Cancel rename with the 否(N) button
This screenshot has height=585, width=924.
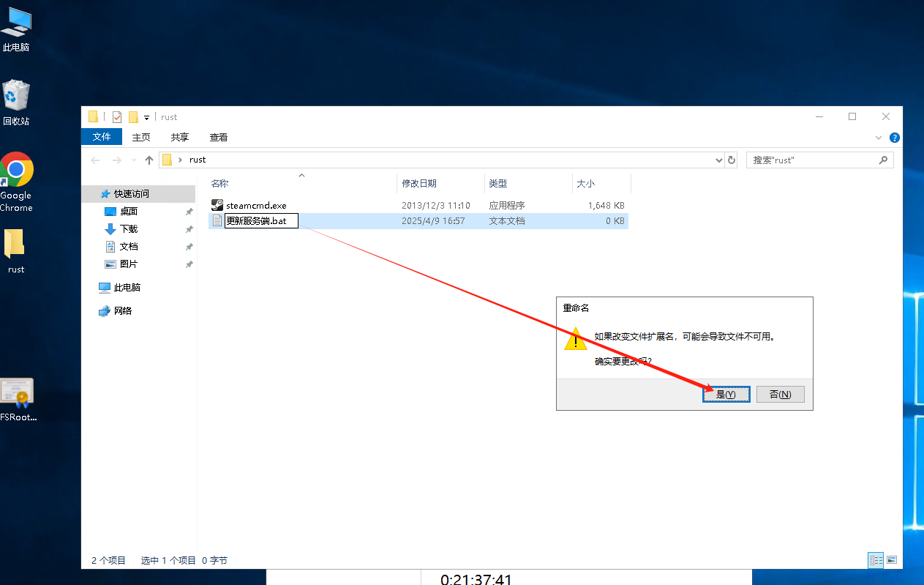[781, 395]
